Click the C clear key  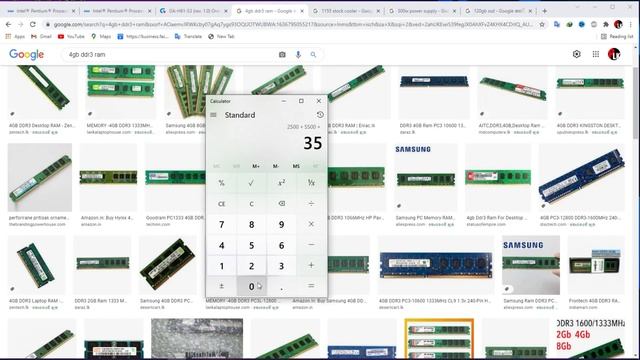251,203
